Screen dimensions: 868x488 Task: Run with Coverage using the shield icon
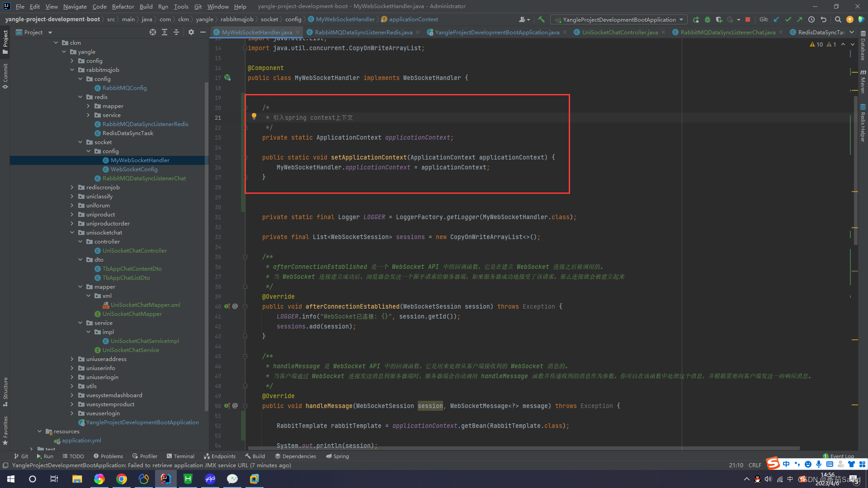pos(719,19)
